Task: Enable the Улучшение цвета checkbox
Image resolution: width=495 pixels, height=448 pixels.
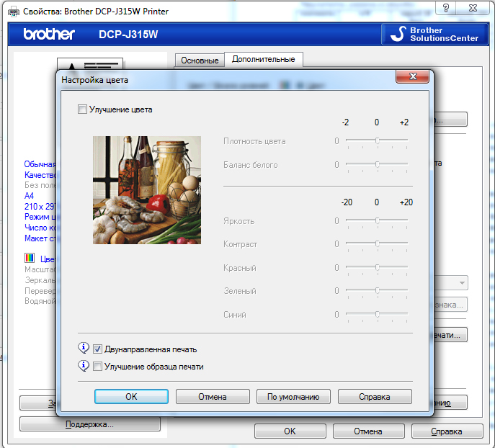Action: tap(82, 109)
